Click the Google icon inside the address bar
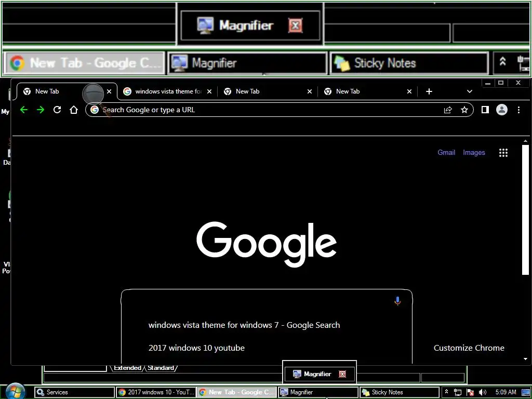Viewport: 532px width, 399px height. [x=95, y=110]
